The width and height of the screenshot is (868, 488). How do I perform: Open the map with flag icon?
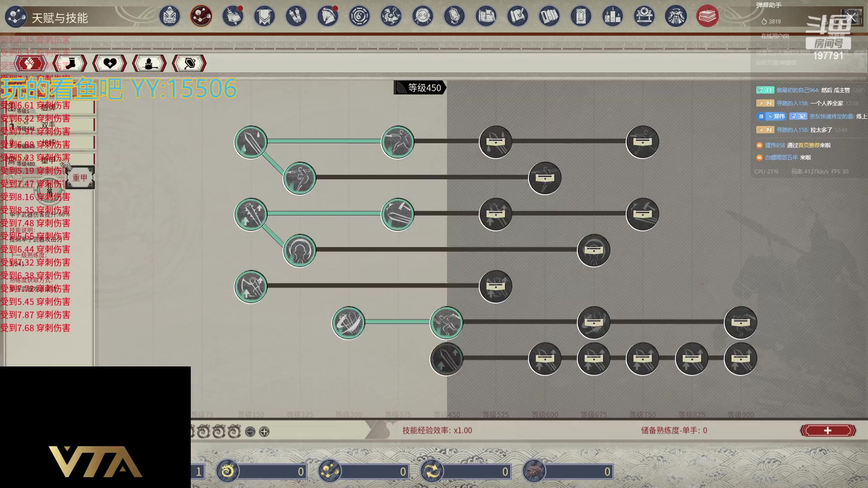point(486,17)
